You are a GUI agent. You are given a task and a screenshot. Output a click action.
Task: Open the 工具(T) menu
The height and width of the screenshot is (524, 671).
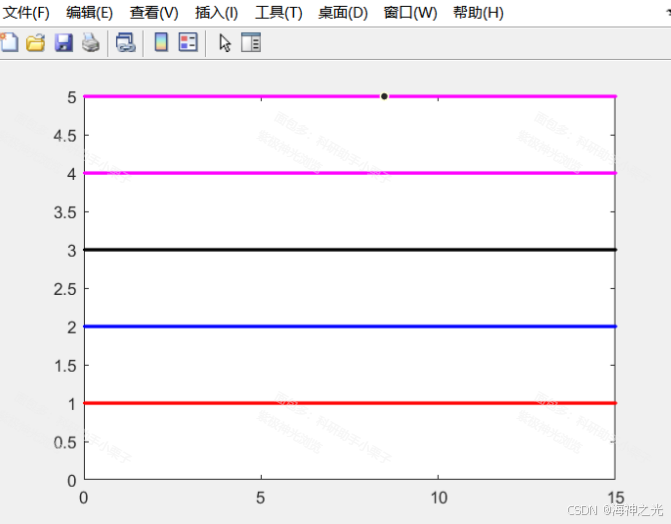click(279, 13)
